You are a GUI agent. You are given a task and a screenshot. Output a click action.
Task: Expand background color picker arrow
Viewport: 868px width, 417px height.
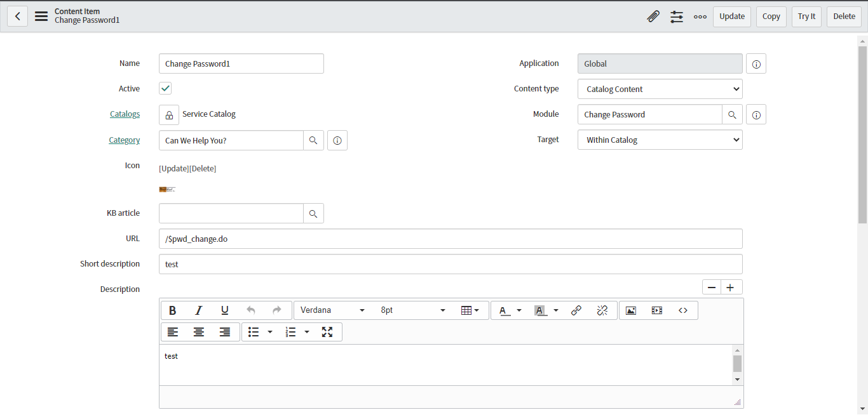pyautogui.click(x=556, y=310)
